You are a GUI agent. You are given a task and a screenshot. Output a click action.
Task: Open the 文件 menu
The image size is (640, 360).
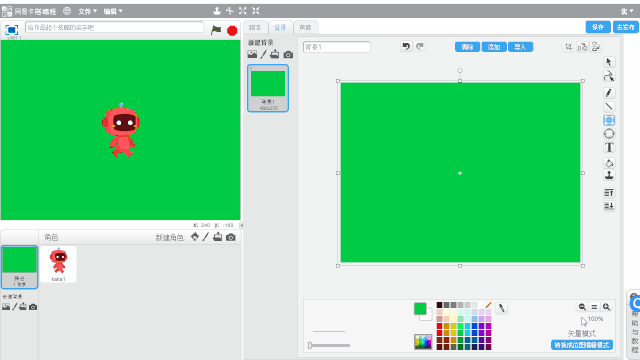coord(87,11)
